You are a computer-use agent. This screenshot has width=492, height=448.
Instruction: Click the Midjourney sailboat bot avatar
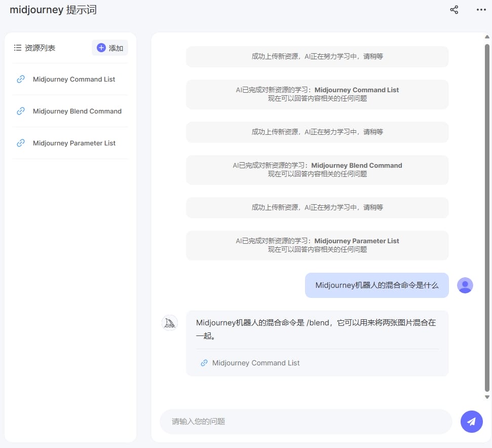pyautogui.click(x=170, y=323)
